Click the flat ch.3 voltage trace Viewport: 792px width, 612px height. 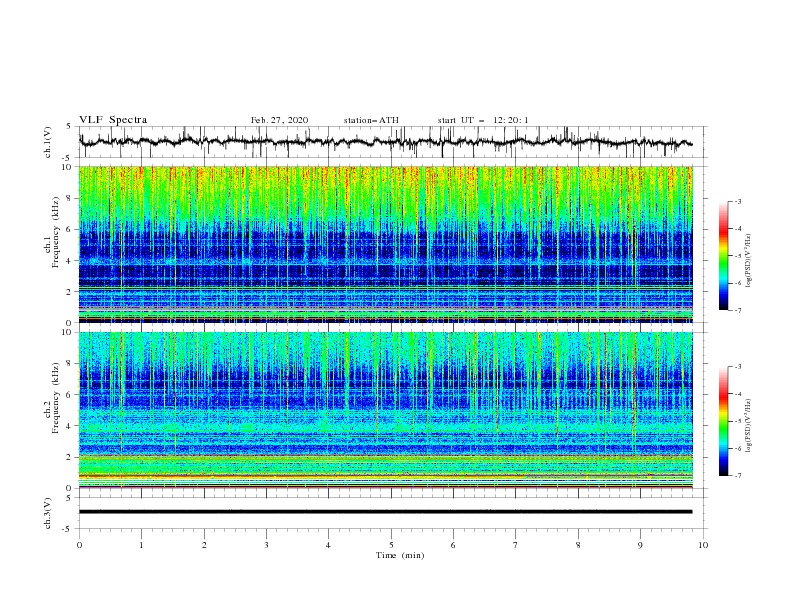pyautogui.click(x=386, y=512)
